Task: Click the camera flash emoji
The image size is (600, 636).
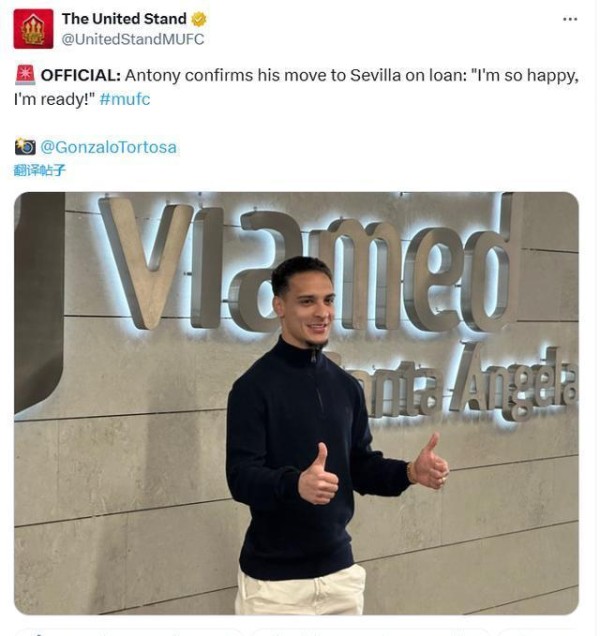Action: coord(25,146)
